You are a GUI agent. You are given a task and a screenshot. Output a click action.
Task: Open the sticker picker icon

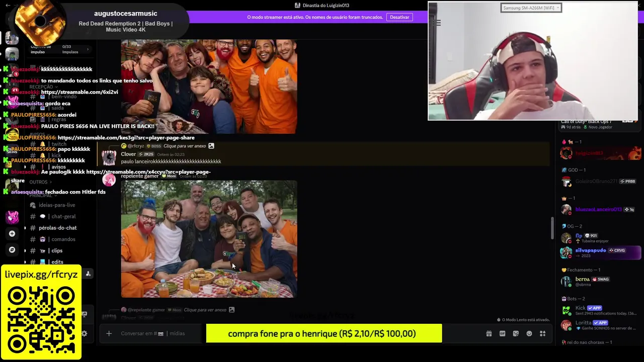516,333
